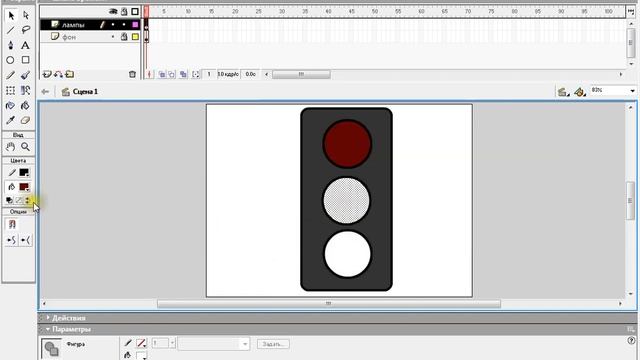The width and height of the screenshot is (640, 360).
Task: Click the Insert Layer Folder button
Action: pos(70,75)
